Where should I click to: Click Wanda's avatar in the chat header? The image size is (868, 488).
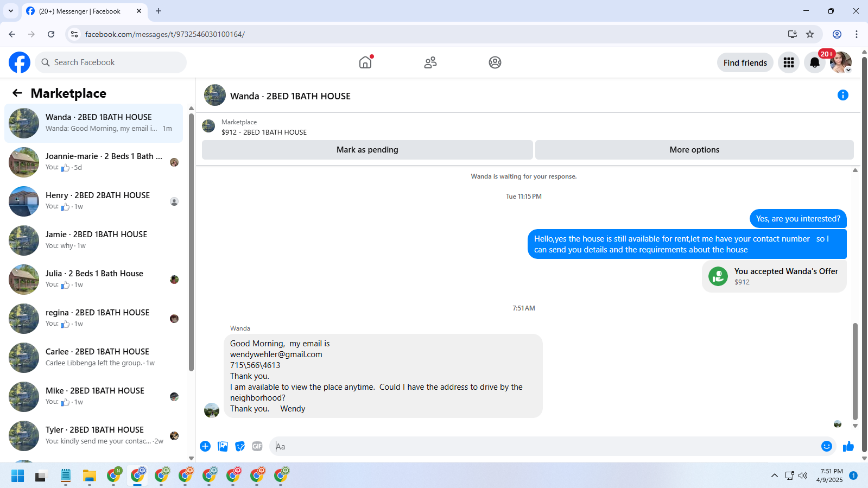click(215, 95)
